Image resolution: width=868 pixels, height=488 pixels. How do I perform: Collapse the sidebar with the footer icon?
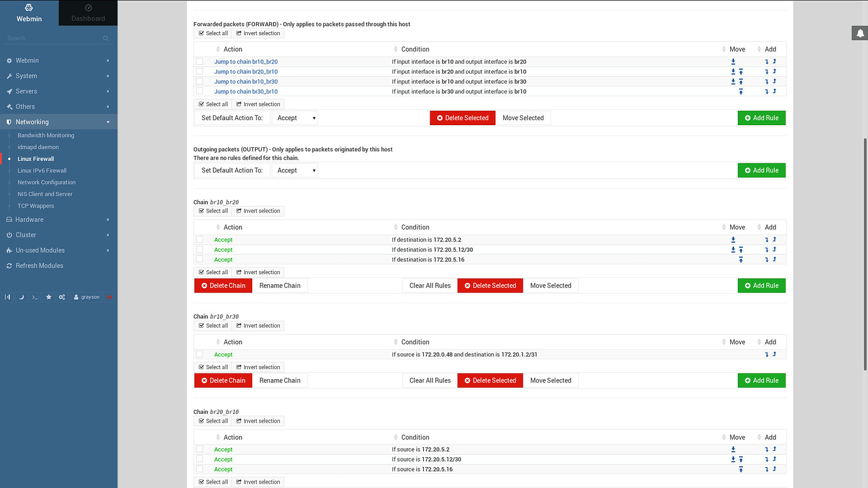(7, 297)
